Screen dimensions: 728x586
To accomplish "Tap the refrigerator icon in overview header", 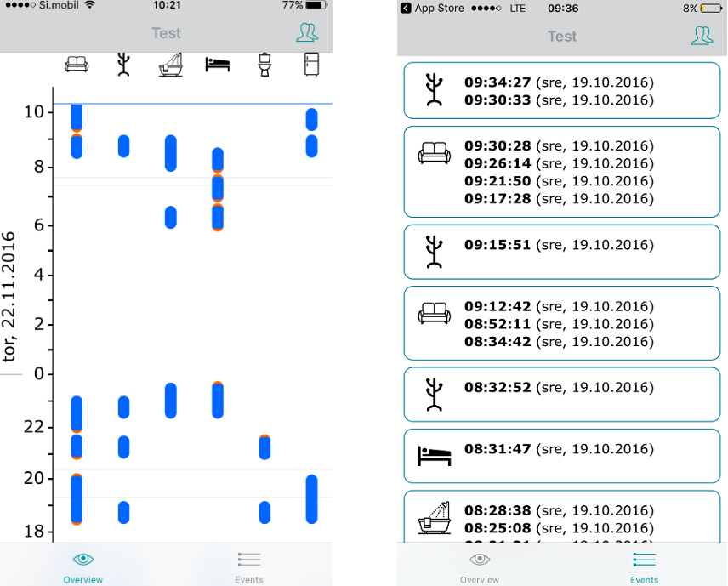I will pos(311,64).
